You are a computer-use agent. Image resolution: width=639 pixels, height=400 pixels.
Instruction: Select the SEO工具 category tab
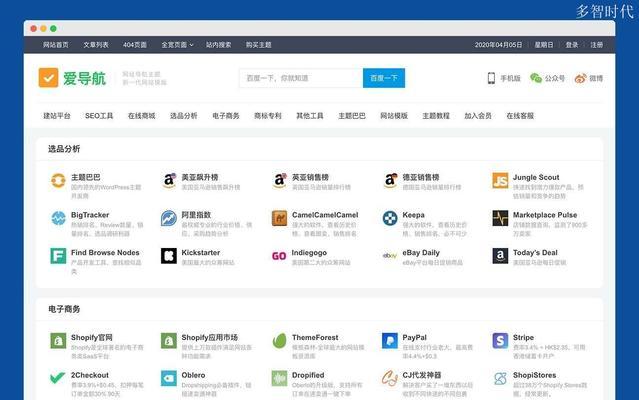[x=99, y=116]
